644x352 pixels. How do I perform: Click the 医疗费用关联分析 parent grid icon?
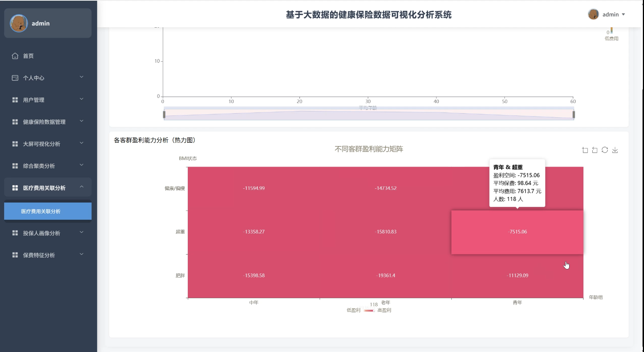pyautogui.click(x=15, y=188)
